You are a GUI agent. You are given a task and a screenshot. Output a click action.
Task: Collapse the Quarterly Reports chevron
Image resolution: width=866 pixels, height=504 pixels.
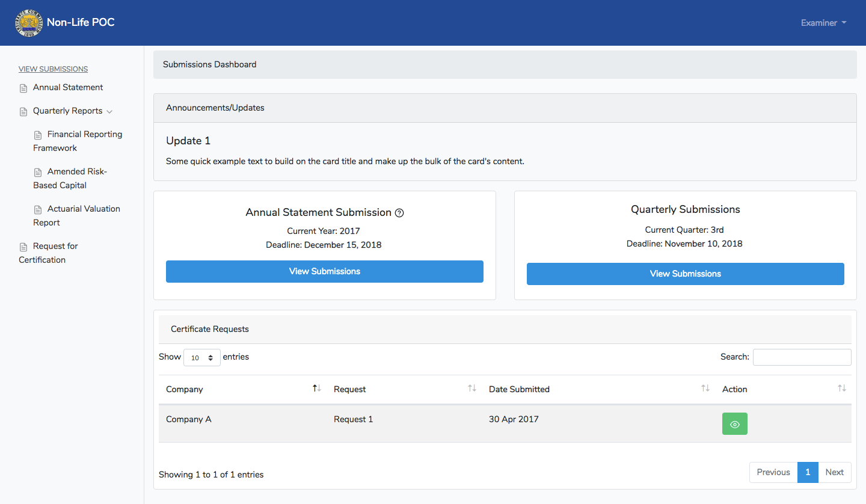click(109, 111)
